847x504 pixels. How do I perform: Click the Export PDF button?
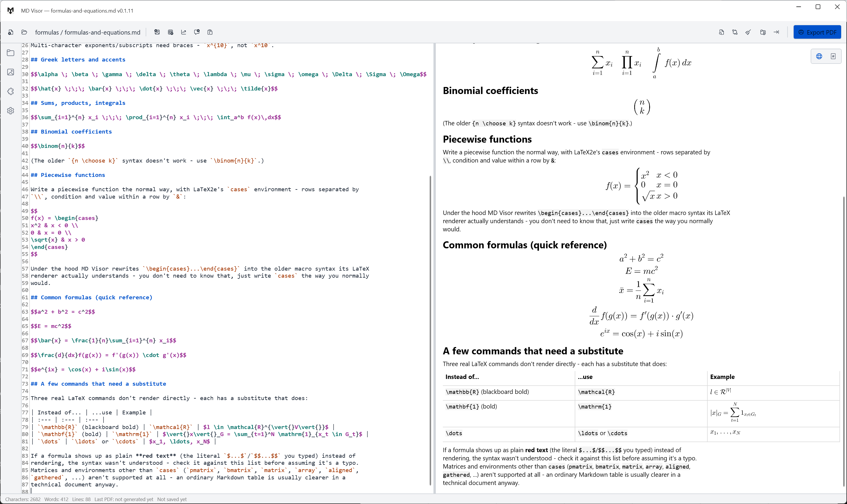817,32
